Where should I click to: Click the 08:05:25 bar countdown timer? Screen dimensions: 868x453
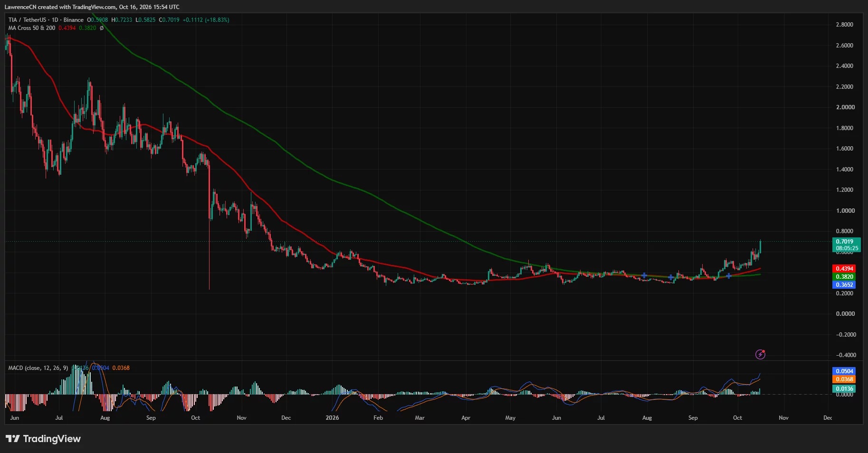[x=848, y=248]
